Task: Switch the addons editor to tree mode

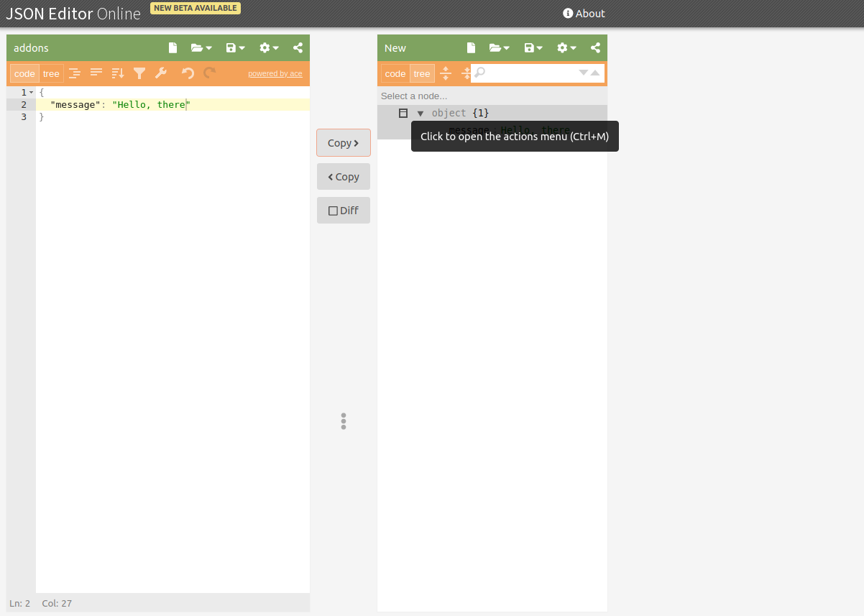Action: point(51,73)
